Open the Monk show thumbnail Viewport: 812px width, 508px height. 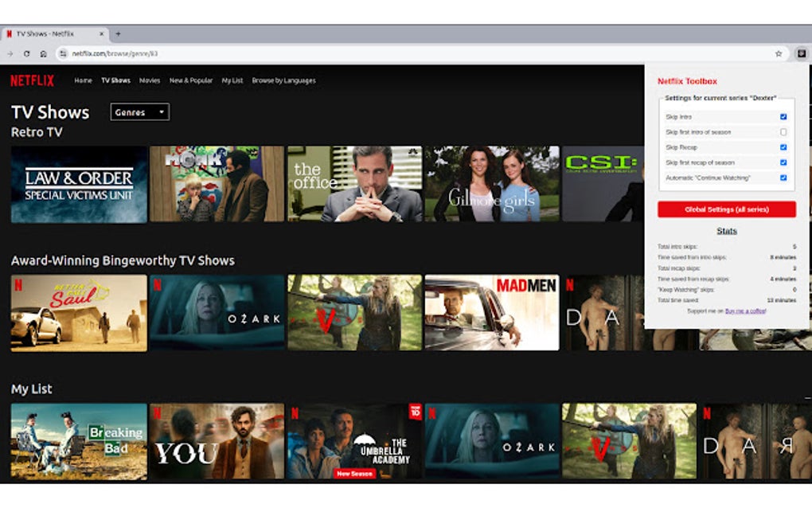217,185
